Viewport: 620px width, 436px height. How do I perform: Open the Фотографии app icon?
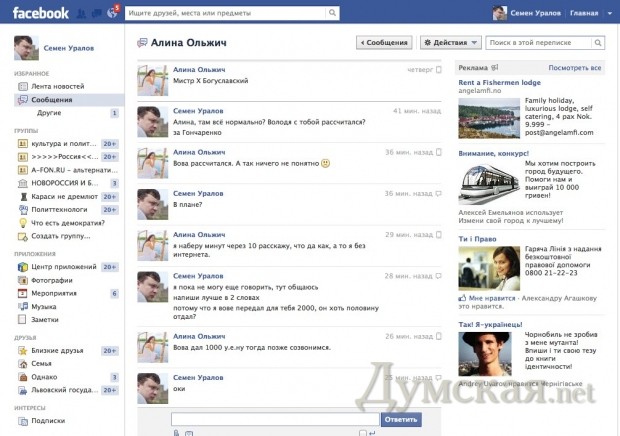tap(23, 280)
